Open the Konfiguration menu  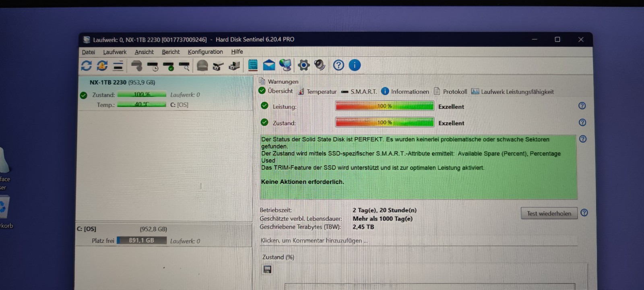(205, 52)
